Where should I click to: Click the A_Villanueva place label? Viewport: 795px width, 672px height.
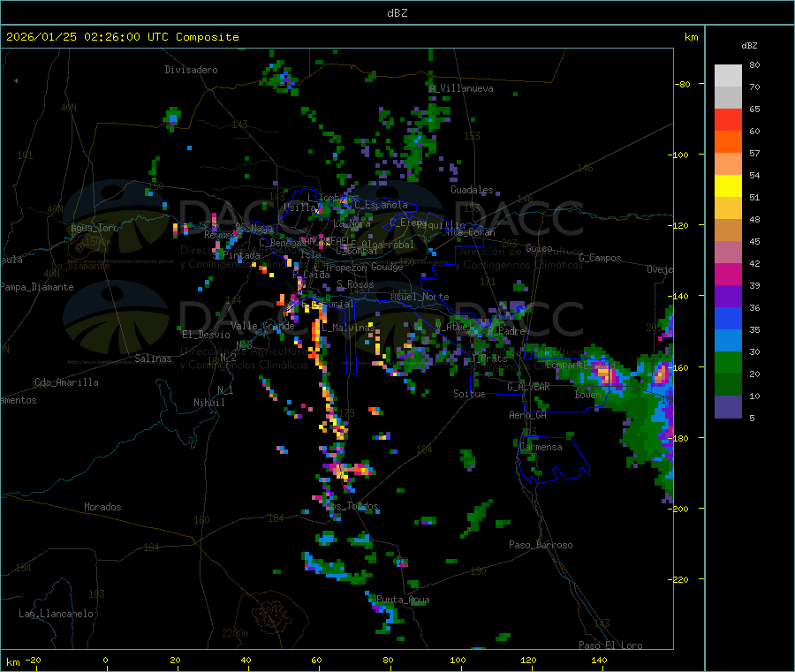point(461,88)
